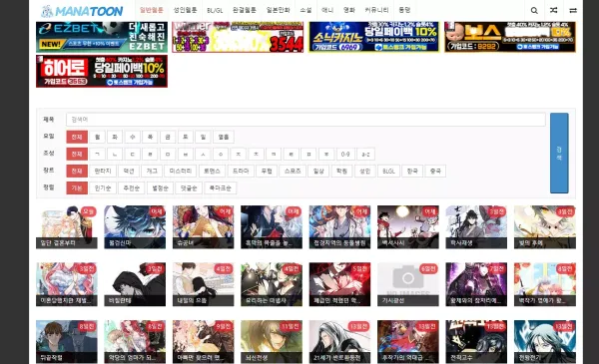Open the search magnifier icon in header
The height and width of the screenshot is (364, 599).
[534, 10]
